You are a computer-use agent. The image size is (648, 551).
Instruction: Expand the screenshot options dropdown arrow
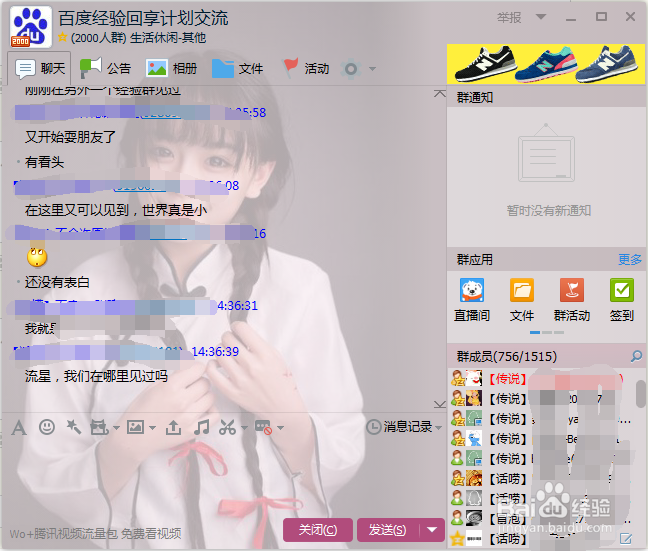[x=244, y=428]
